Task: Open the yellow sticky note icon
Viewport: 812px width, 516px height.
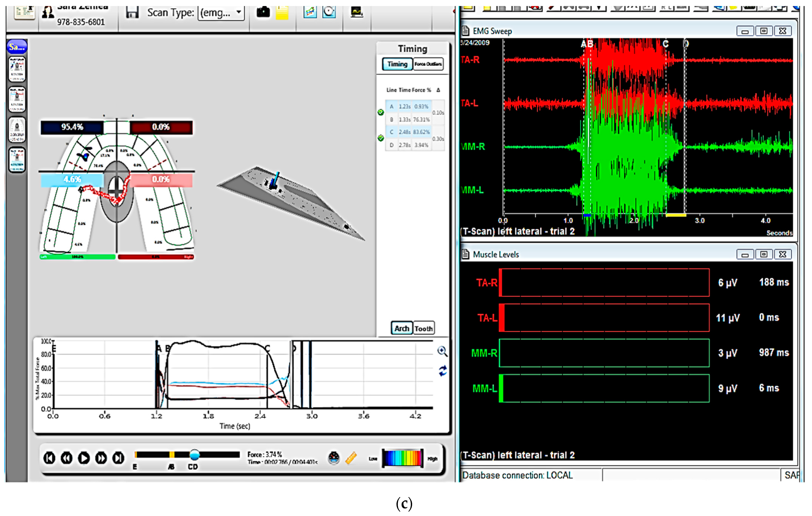Action: 282,13
